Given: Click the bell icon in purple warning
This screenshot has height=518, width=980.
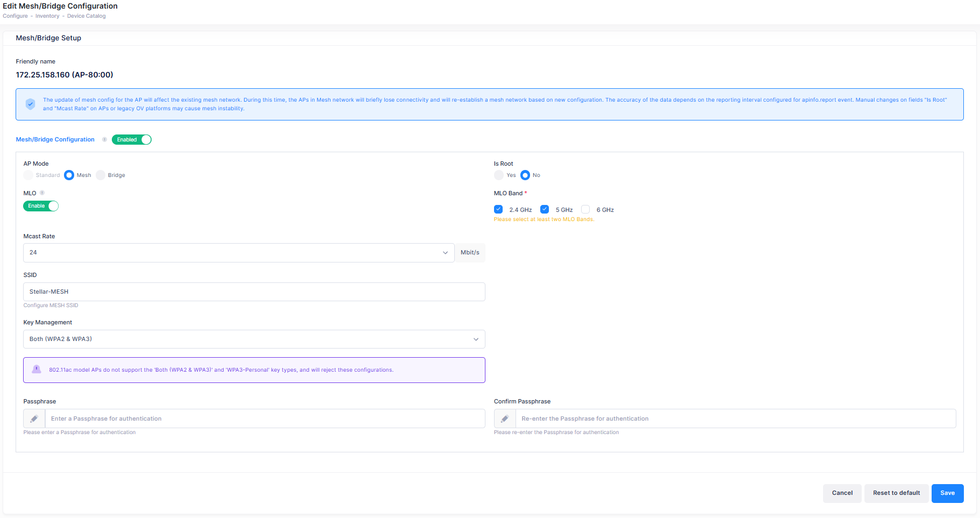Looking at the screenshot, I should coord(37,370).
